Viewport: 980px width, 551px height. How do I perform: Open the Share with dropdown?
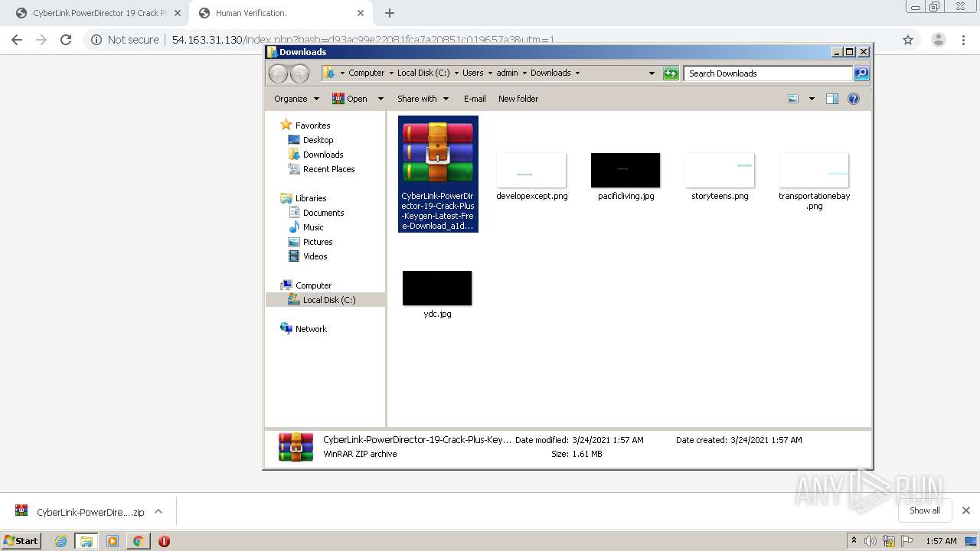[423, 99]
